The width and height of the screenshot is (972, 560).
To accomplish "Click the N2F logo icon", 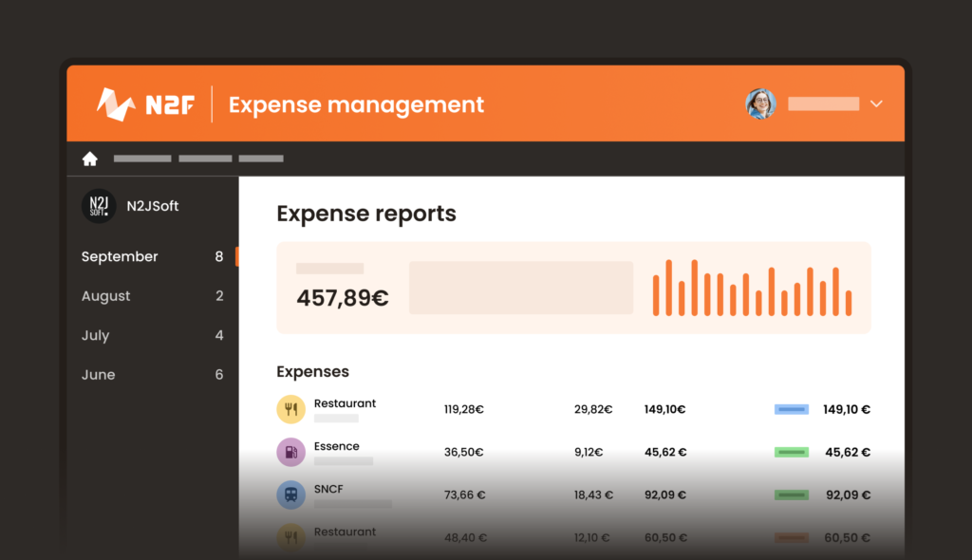I will click(116, 104).
